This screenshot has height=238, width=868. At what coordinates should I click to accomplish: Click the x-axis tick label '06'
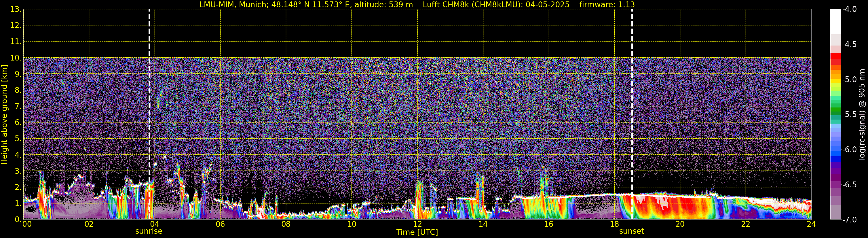coord(220,224)
